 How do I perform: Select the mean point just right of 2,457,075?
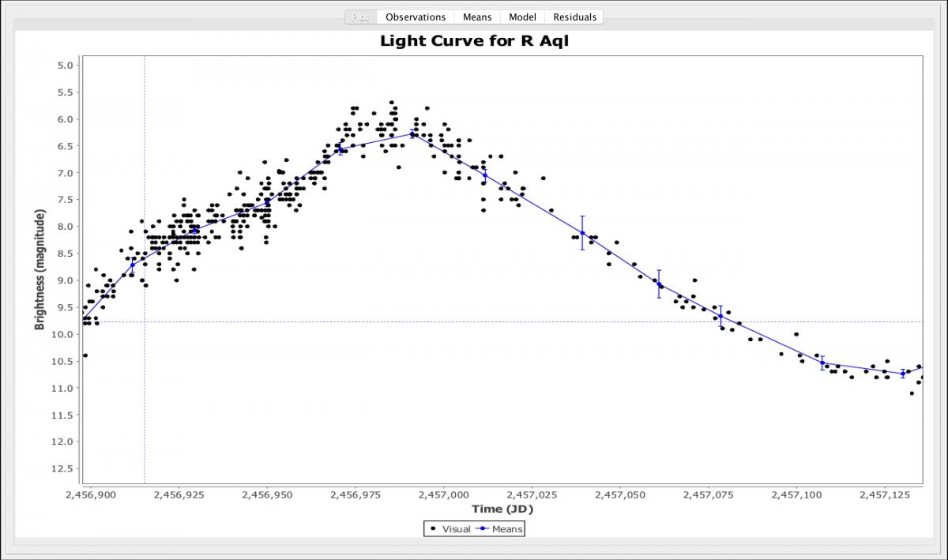click(720, 316)
